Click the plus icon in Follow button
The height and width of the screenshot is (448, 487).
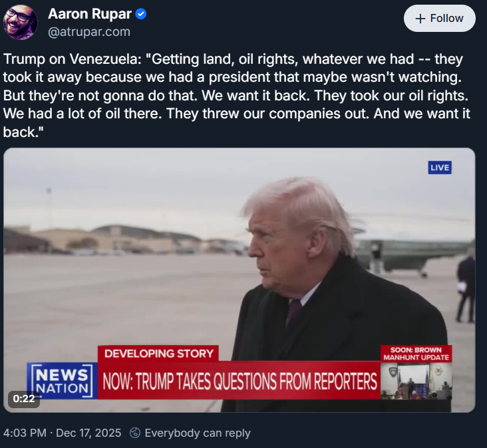[x=420, y=19]
